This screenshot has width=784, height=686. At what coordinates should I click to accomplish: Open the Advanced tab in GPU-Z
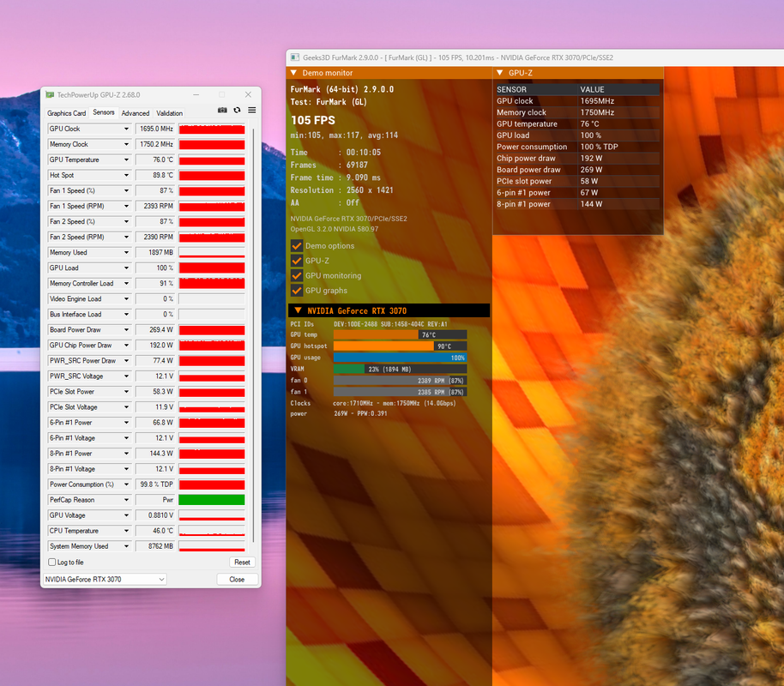136,113
